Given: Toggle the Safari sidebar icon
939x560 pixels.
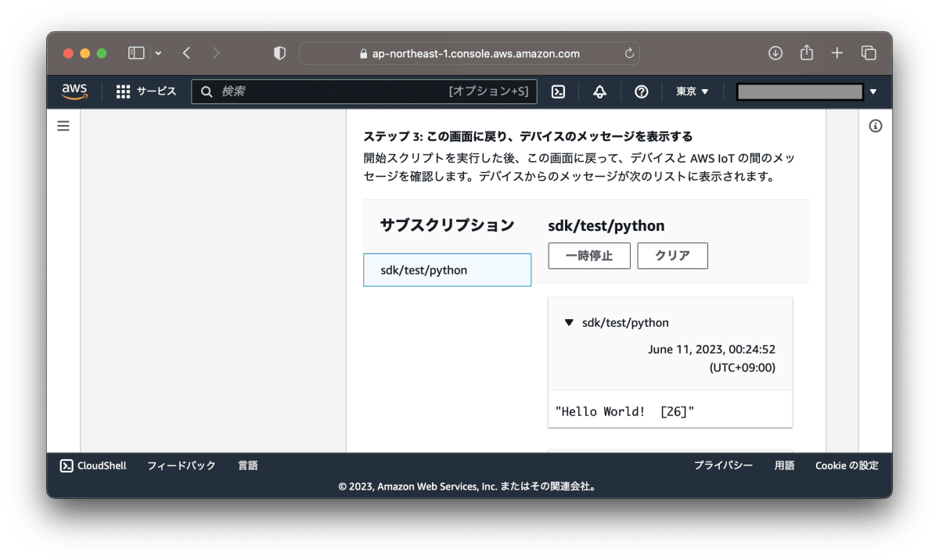Looking at the screenshot, I should click(x=136, y=52).
